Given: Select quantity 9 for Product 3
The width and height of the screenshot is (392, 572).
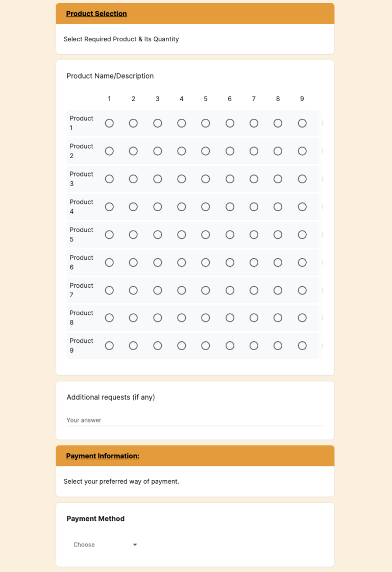Looking at the screenshot, I should 302,179.
